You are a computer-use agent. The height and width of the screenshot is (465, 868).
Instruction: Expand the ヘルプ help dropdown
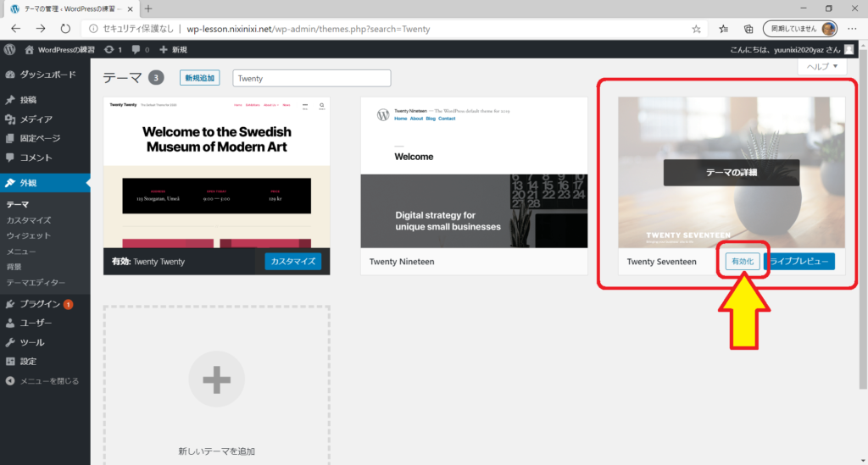coord(821,66)
